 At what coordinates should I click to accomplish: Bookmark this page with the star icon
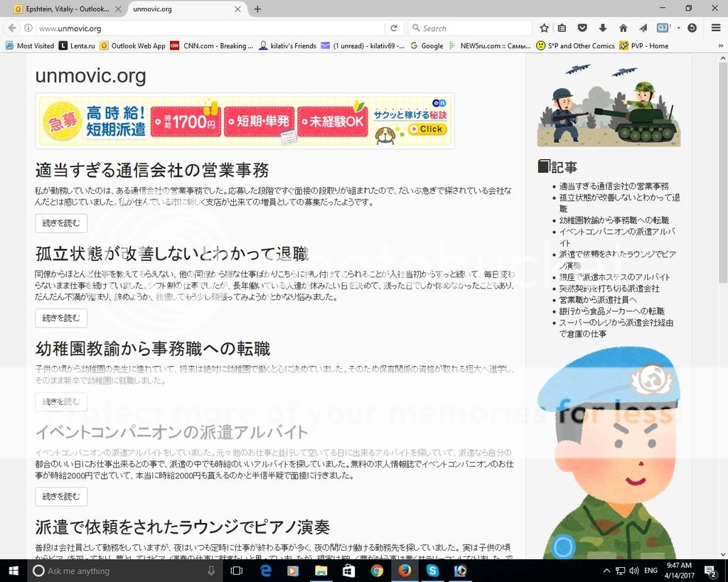(544, 28)
